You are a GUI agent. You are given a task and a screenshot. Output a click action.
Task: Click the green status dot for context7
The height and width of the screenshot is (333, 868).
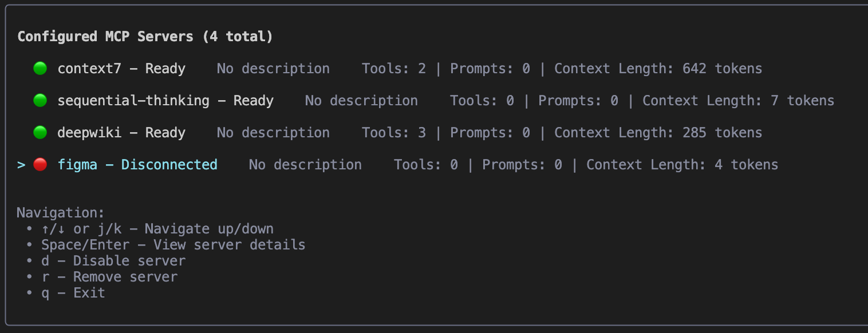tap(40, 69)
